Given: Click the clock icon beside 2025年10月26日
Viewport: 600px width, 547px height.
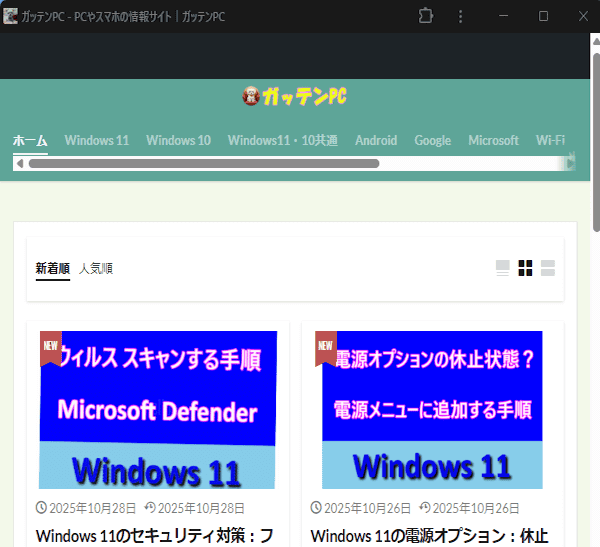Looking at the screenshot, I should click(x=316, y=508).
